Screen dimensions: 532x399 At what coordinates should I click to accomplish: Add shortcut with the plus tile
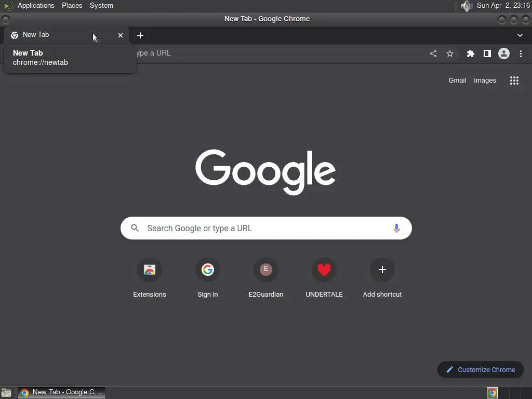tap(382, 278)
